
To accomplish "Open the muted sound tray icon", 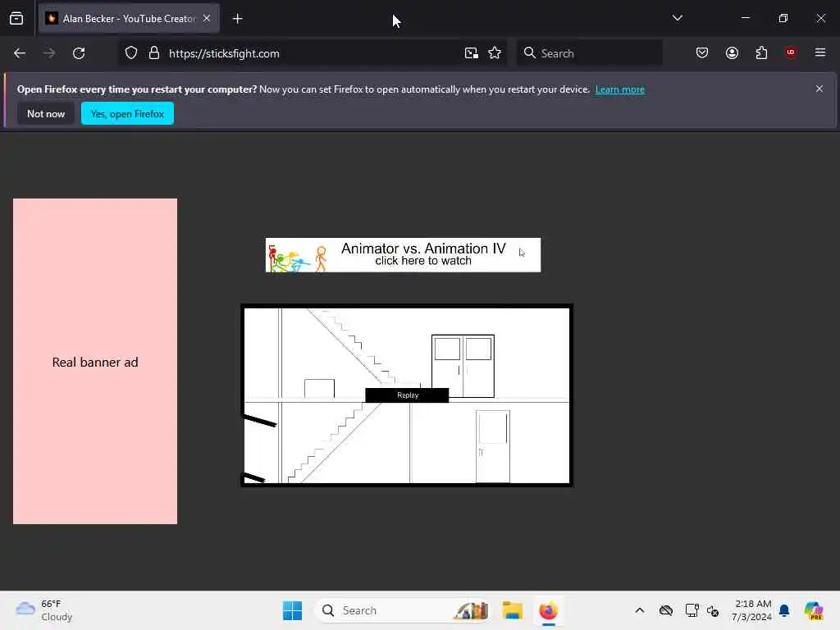I will [713, 611].
